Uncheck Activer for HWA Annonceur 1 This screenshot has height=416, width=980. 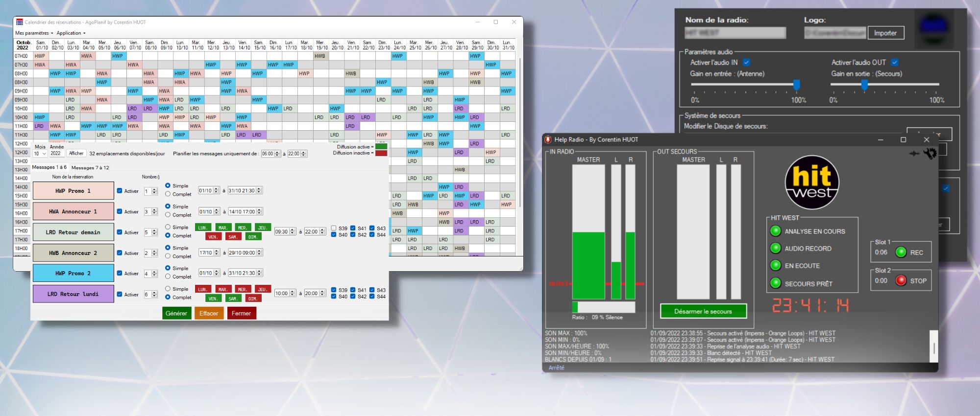coord(120,211)
